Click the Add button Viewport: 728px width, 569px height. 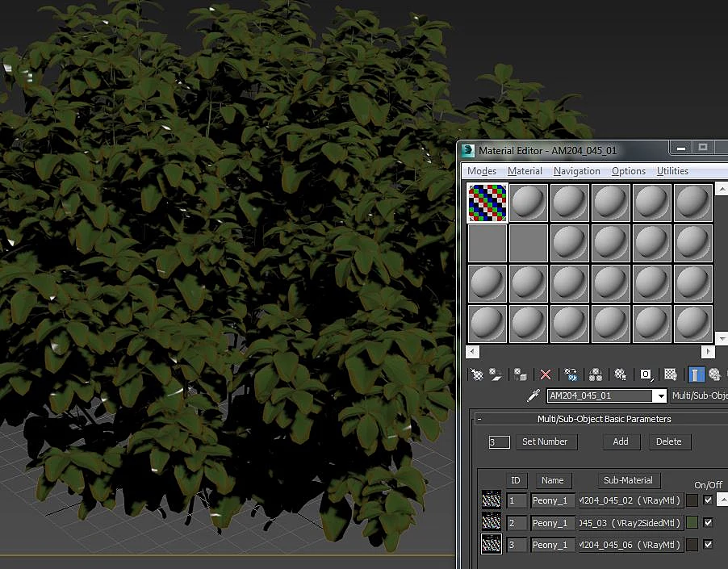click(x=621, y=441)
